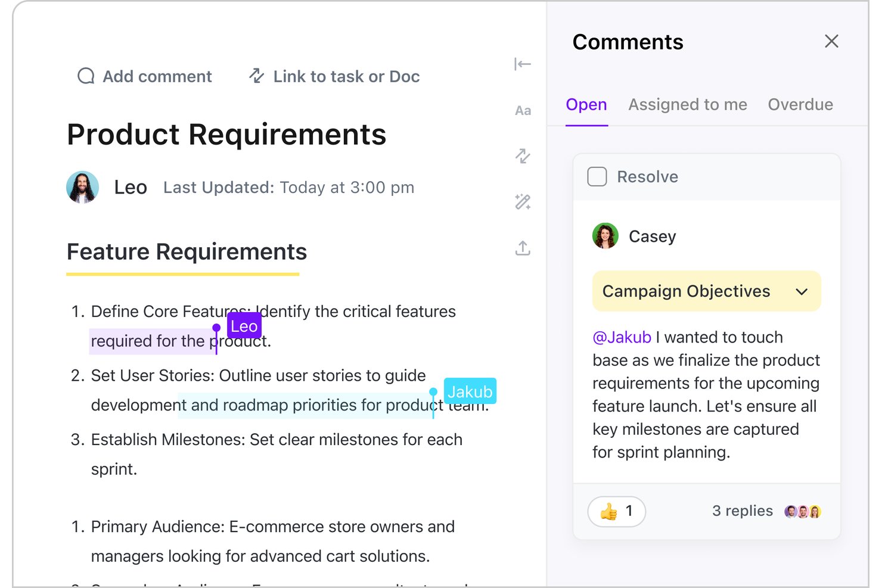This screenshot has height=588, width=882.
Task: Click the relationship link icon in side toolbar
Action: 523,156
